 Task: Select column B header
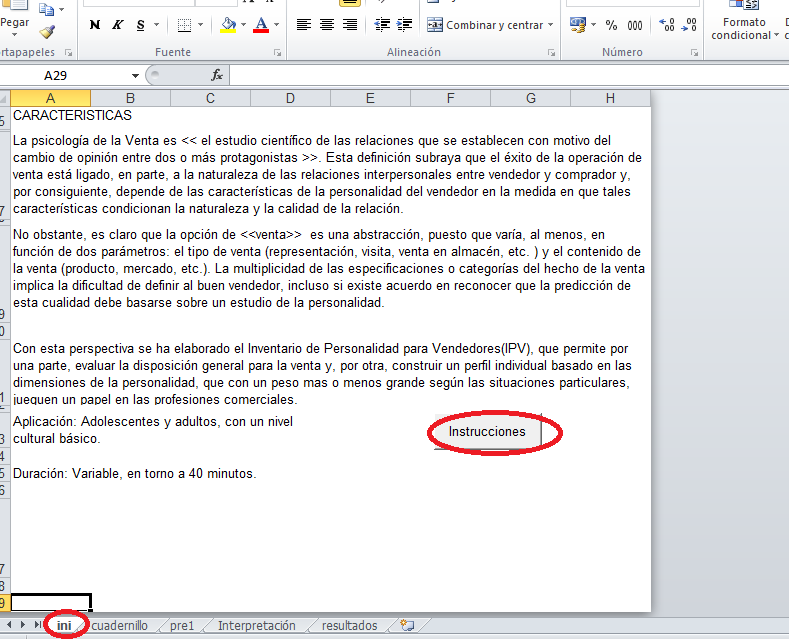pyautogui.click(x=130, y=98)
